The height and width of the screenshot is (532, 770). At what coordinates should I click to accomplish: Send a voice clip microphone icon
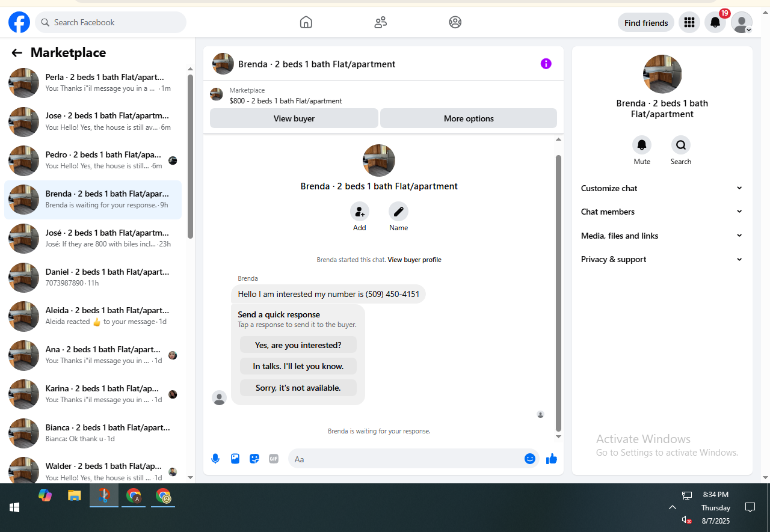tap(215, 459)
